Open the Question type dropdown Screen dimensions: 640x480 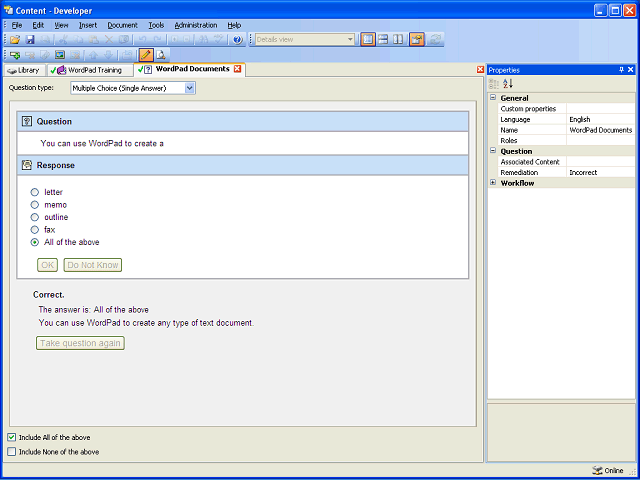click(189, 88)
